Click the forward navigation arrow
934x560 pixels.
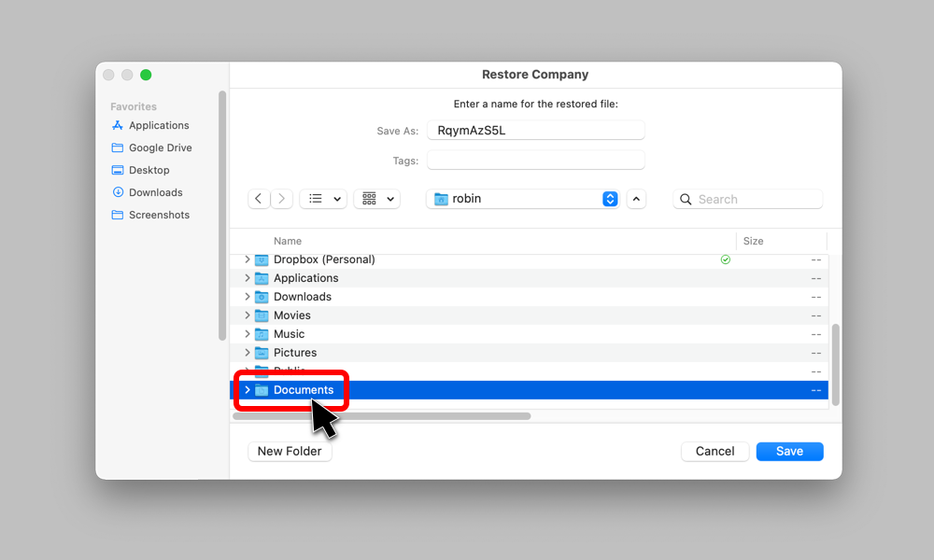[282, 199]
